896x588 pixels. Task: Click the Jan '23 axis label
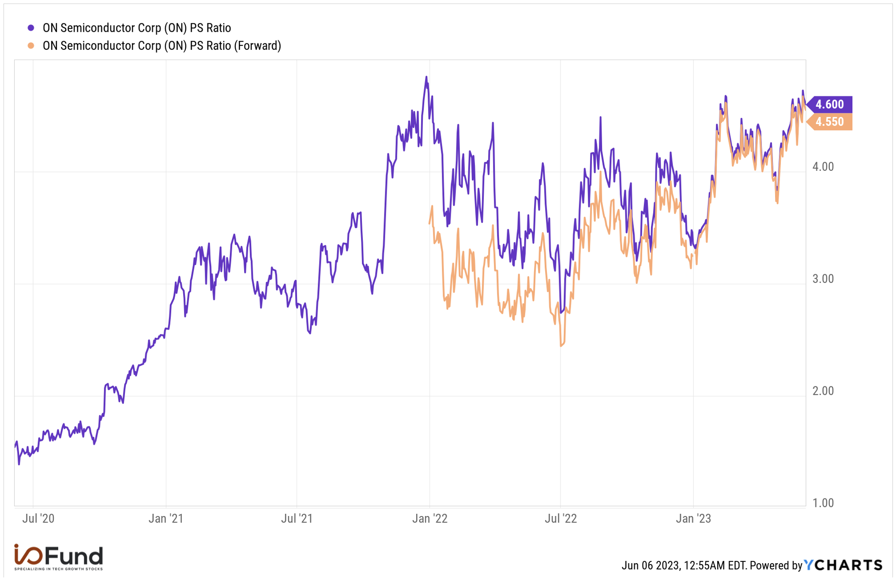693,518
